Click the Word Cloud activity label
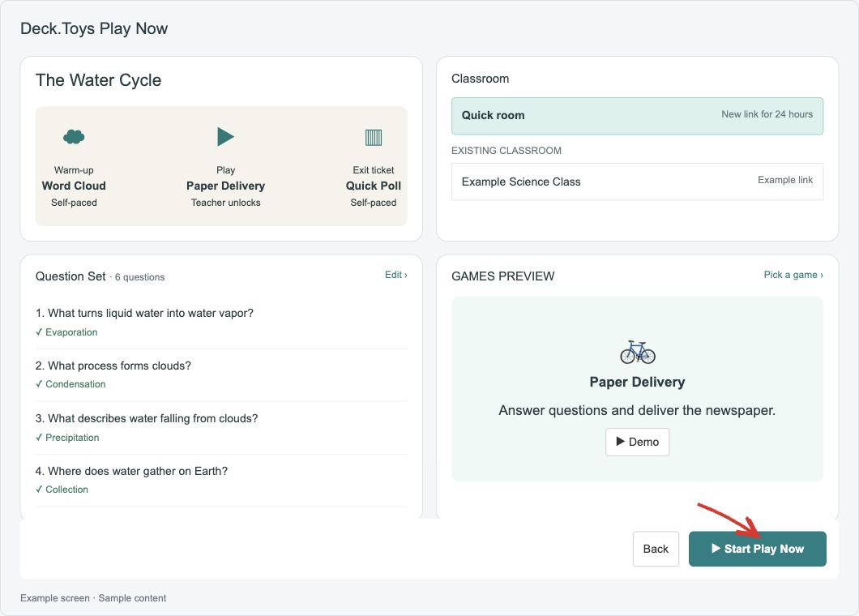The image size is (859, 616). point(74,186)
